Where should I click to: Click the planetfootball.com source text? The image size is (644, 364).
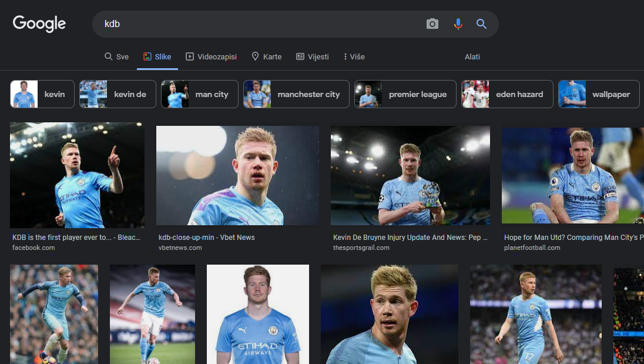click(x=532, y=248)
